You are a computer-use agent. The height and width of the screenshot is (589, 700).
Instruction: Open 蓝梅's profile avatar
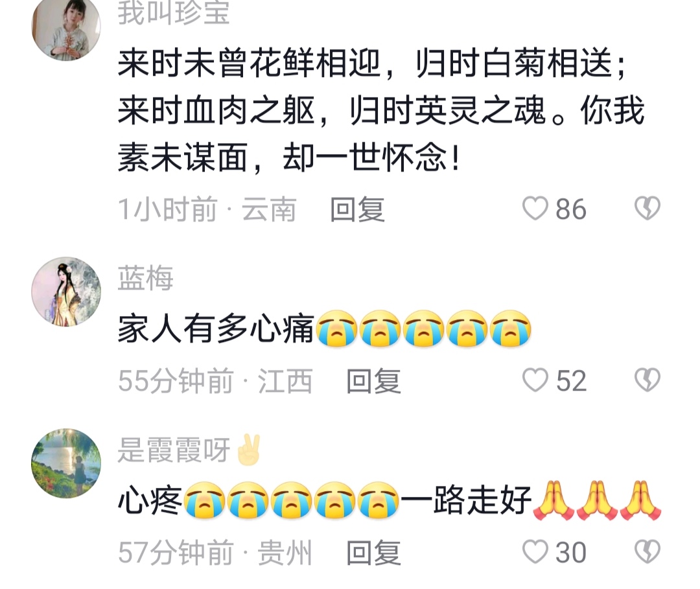[x=66, y=292]
